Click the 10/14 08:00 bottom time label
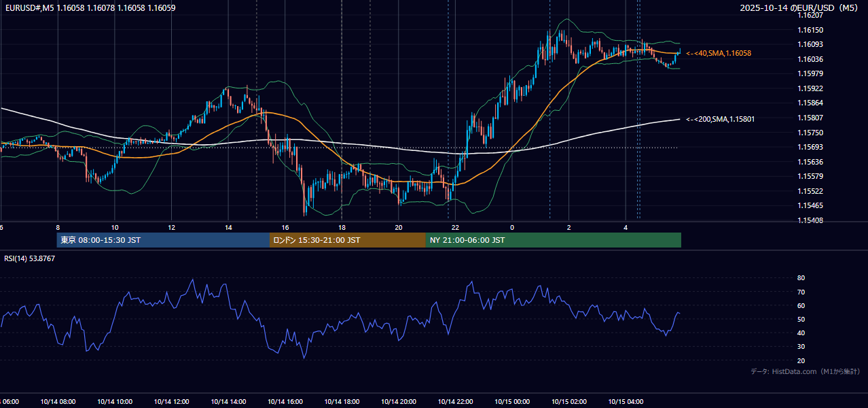The width and height of the screenshot is (868, 408). point(58,401)
